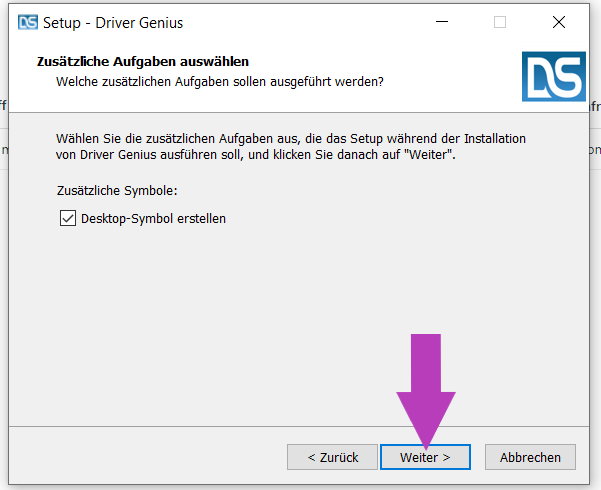Cancel the installation via 'Abbrechen'
Screen dimensions: 601x490
point(530,457)
